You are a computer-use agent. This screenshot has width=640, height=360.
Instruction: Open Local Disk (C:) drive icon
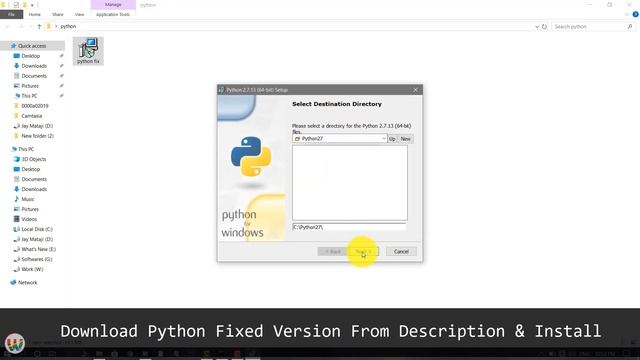click(x=17, y=229)
